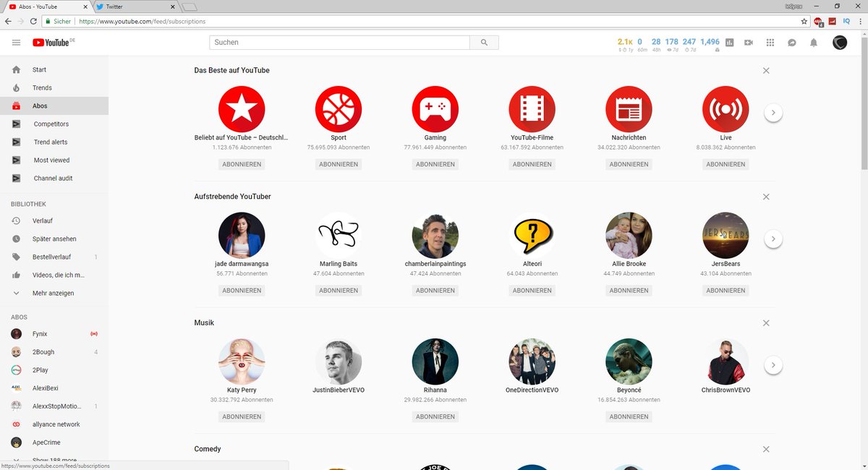Open ApeCrime subscription channel
The image size is (868, 470).
(x=54, y=443)
